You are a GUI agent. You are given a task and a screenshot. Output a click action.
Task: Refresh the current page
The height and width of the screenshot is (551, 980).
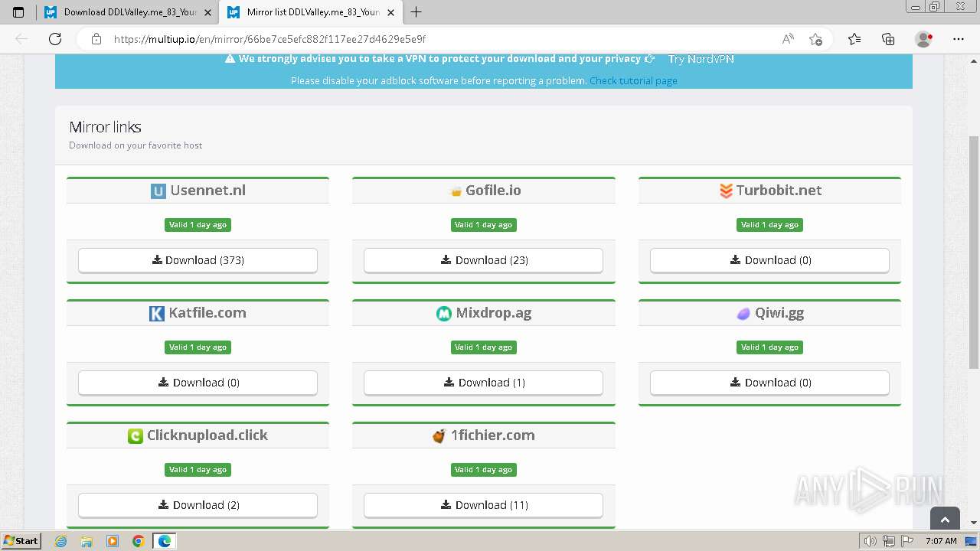tap(55, 39)
